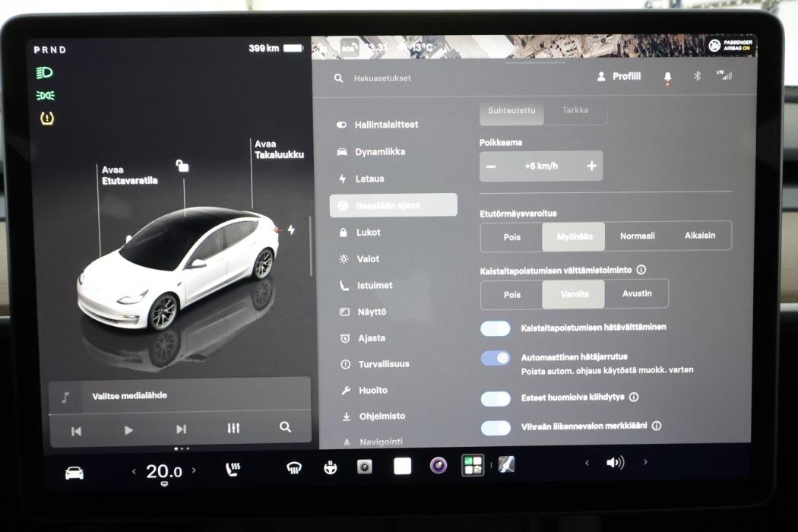This screenshot has width=798, height=532.
Task: Tap the media search magnifier icon
Action: [x=286, y=427]
